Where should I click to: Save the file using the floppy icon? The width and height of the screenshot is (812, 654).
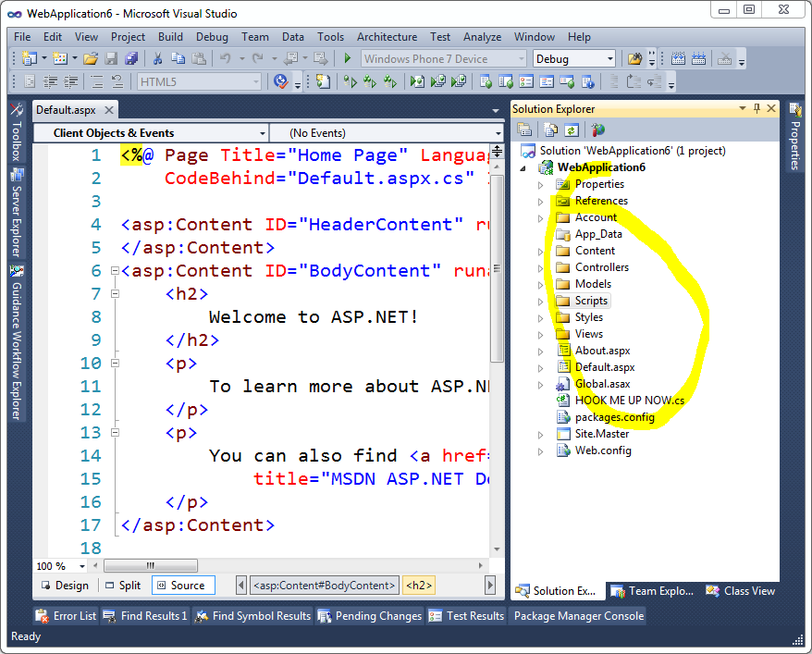point(111,58)
